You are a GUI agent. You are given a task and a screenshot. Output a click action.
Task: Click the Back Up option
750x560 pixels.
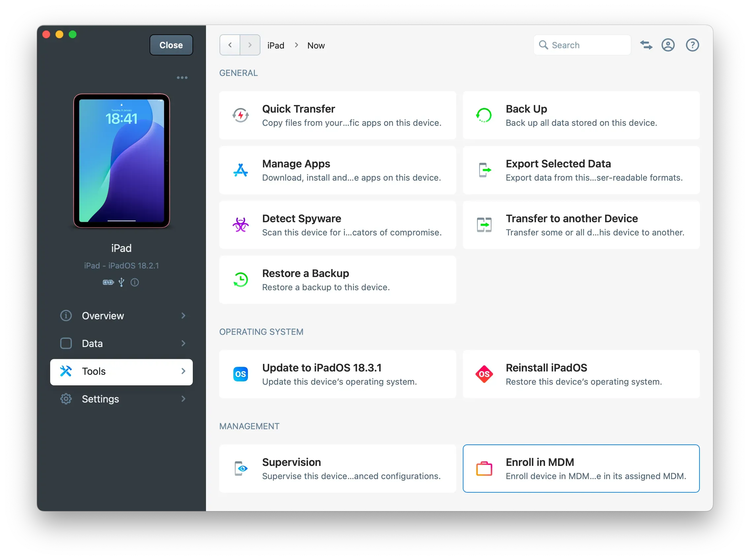(x=581, y=115)
